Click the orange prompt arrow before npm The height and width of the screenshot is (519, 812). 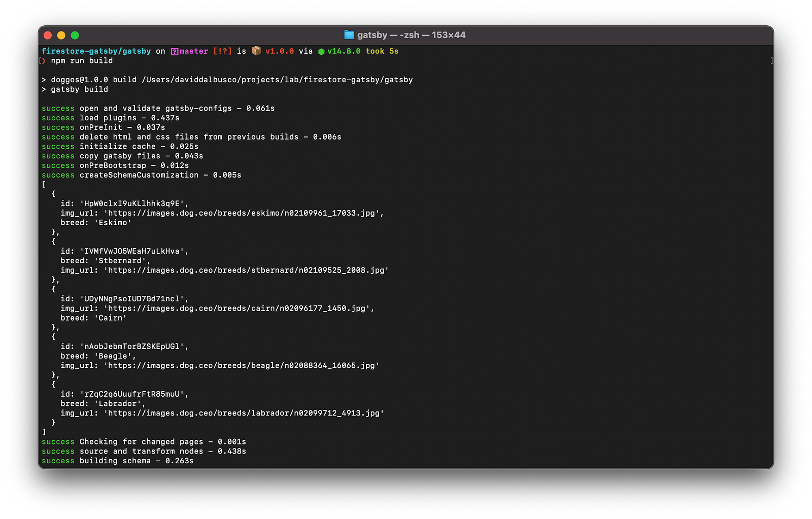click(44, 61)
